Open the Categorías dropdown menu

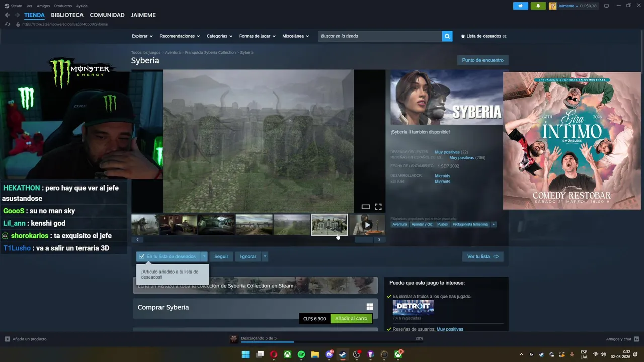tap(219, 36)
